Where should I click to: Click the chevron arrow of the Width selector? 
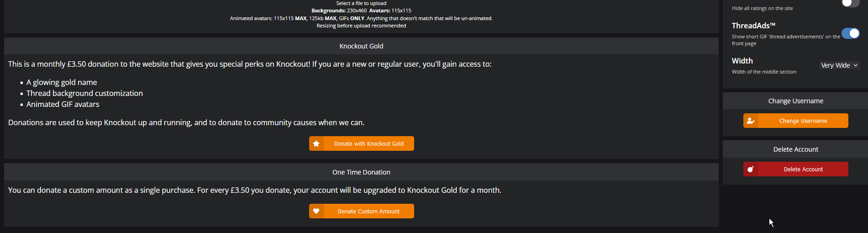click(856, 65)
